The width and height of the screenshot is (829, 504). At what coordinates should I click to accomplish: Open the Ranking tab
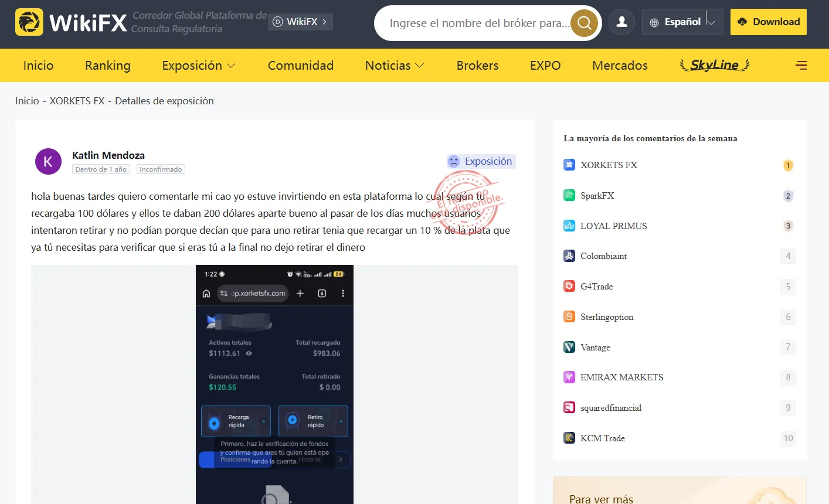[108, 66]
